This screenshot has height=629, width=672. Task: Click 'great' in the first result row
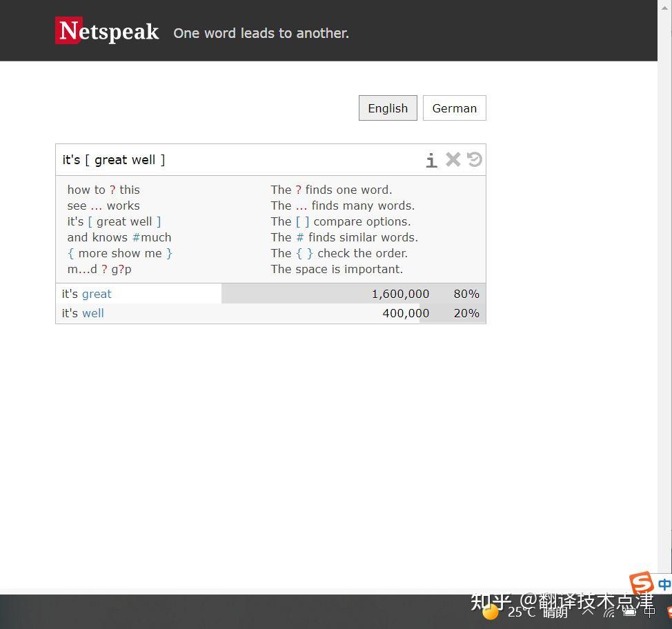97,294
